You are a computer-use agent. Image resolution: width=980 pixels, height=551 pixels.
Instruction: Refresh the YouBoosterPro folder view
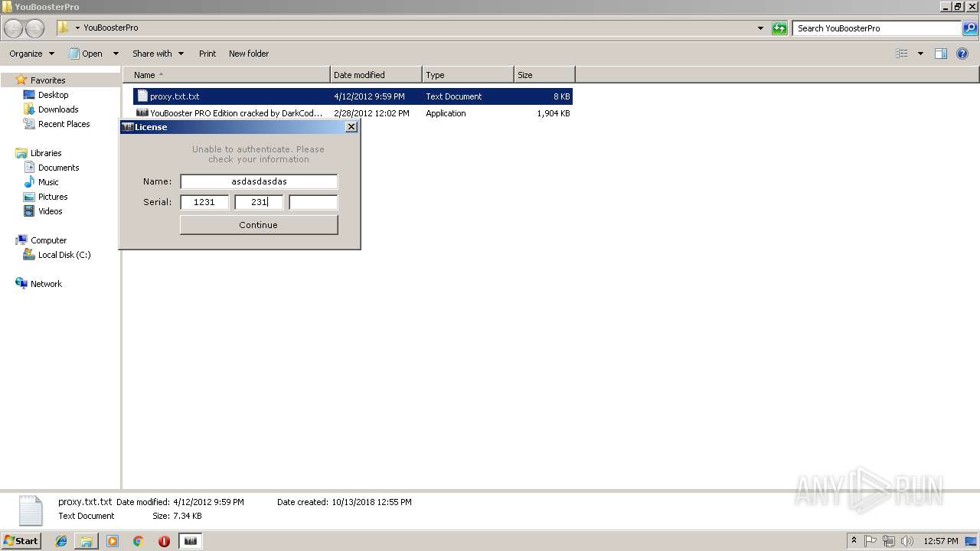[x=779, y=28]
